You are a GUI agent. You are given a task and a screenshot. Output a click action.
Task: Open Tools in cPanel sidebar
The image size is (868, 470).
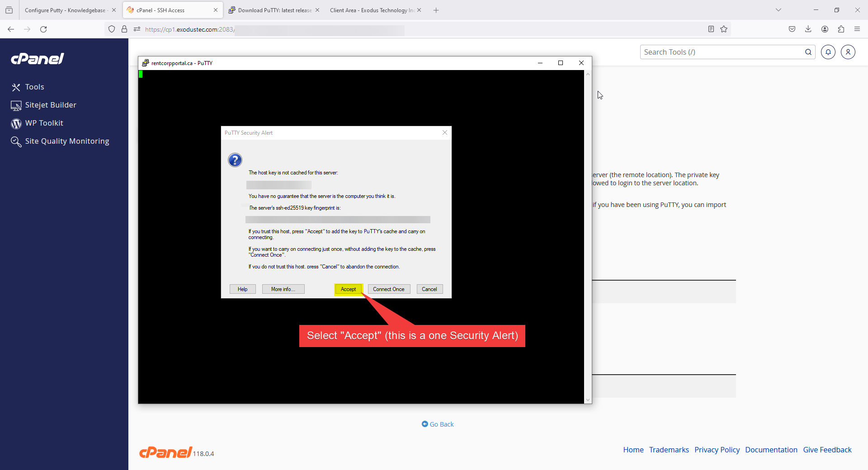tap(34, 87)
